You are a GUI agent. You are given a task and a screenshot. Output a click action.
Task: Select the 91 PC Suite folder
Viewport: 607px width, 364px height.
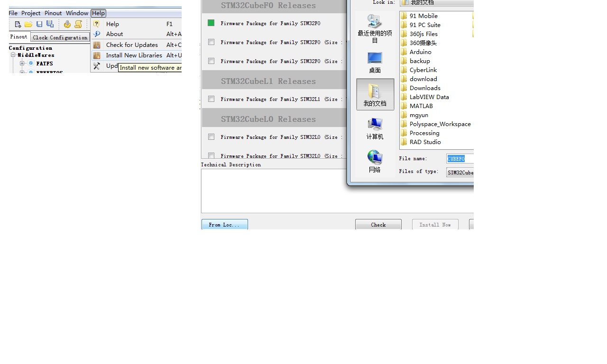pos(421,25)
